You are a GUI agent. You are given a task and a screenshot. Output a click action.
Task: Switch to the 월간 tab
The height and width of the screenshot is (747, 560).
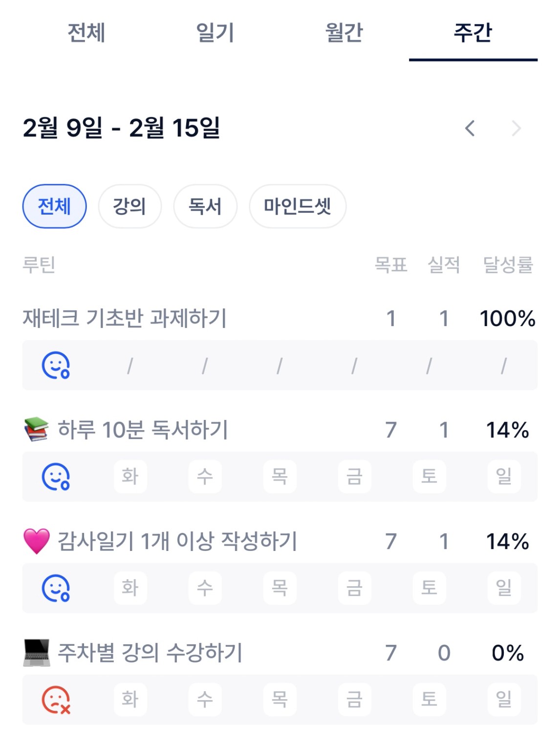point(344,33)
